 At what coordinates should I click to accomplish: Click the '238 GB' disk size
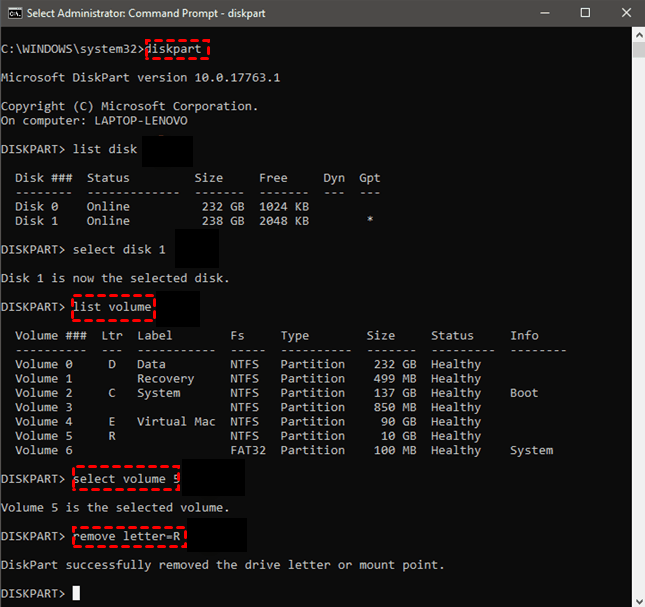click(223, 221)
